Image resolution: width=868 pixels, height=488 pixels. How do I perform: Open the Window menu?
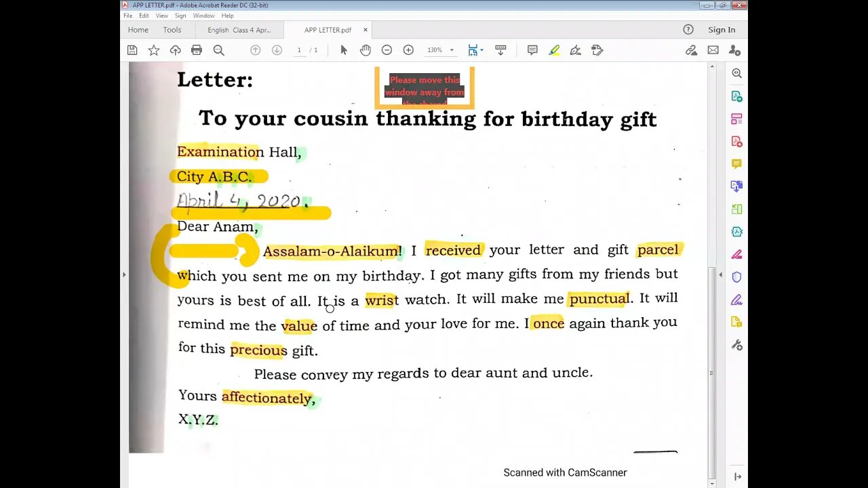pyautogui.click(x=204, y=16)
